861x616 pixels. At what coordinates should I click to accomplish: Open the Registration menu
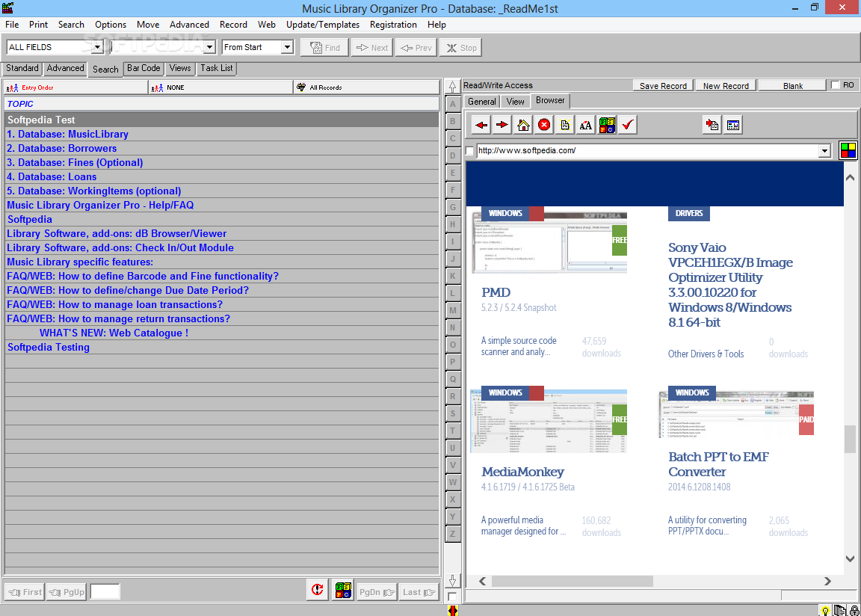pos(393,25)
